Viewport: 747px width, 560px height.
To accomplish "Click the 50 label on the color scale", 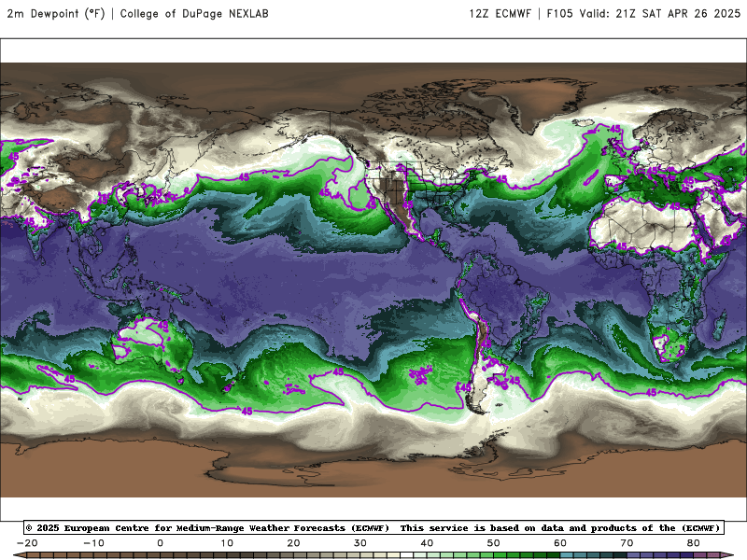I will pyautogui.click(x=494, y=543).
